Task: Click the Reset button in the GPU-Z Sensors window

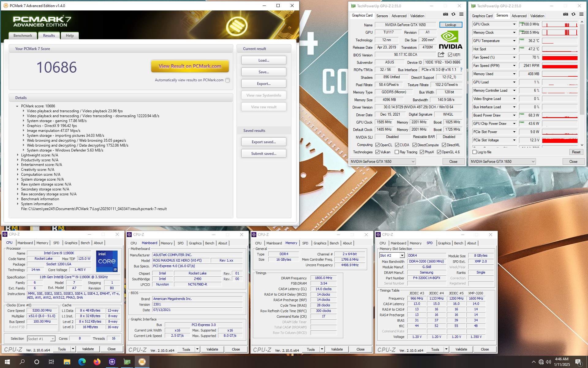Action: click(576, 152)
